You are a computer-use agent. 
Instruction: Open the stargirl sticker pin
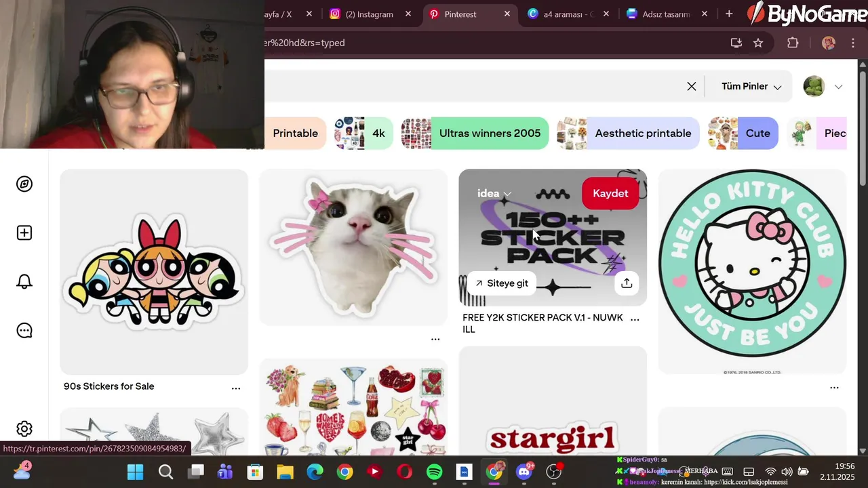(553, 401)
